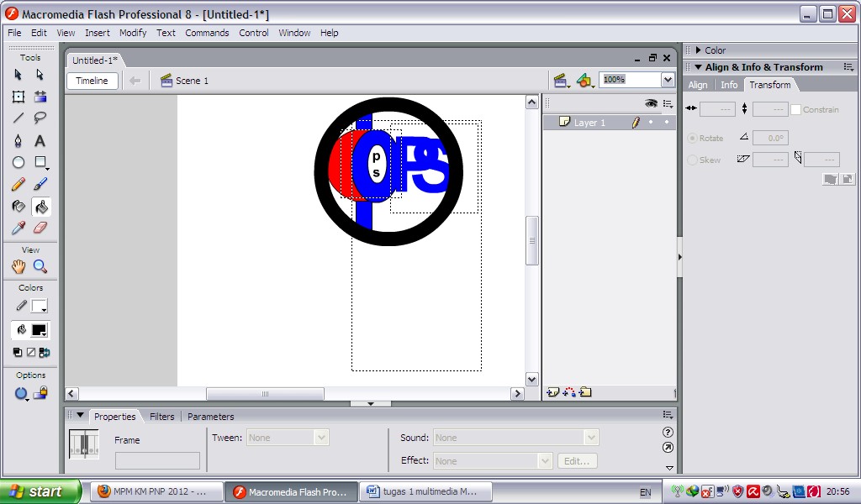Open the Tween dropdown
The image size is (861, 504).
tap(321, 438)
